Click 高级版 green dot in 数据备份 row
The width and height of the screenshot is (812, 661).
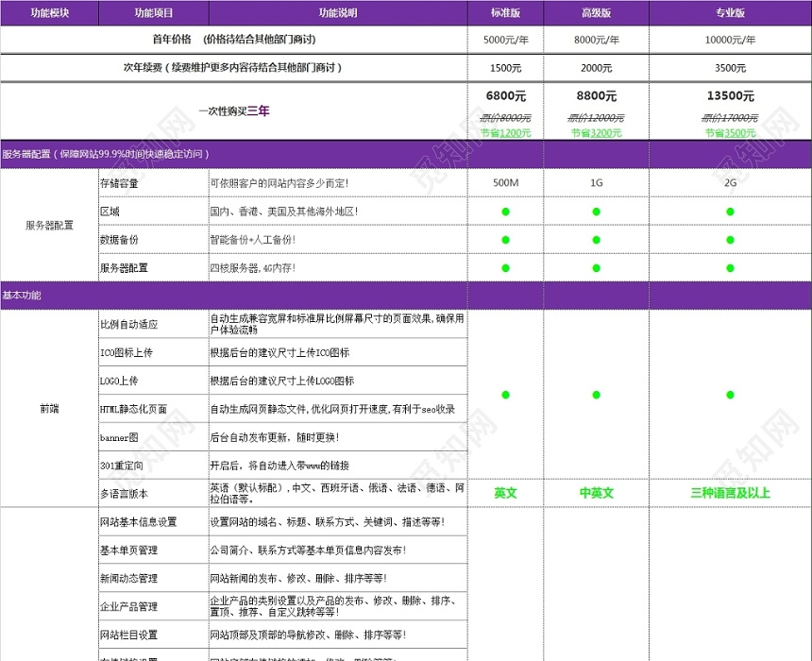click(x=596, y=240)
